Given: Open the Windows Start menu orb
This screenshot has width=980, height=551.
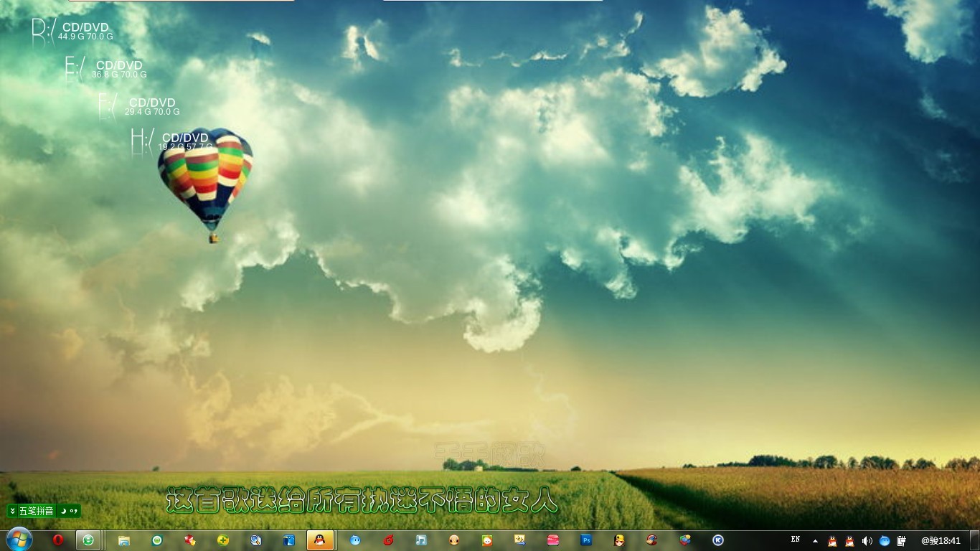Looking at the screenshot, I should coord(18,540).
